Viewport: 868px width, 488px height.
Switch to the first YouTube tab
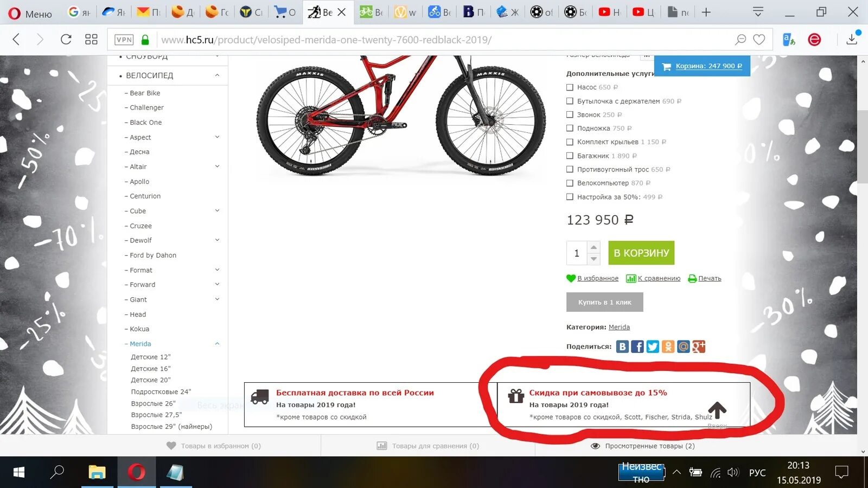pyautogui.click(x=609, y=12)
